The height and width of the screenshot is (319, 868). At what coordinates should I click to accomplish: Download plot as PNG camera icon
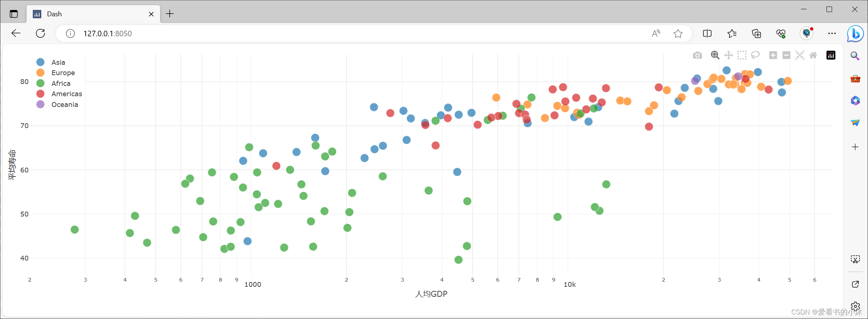(697, 56)
